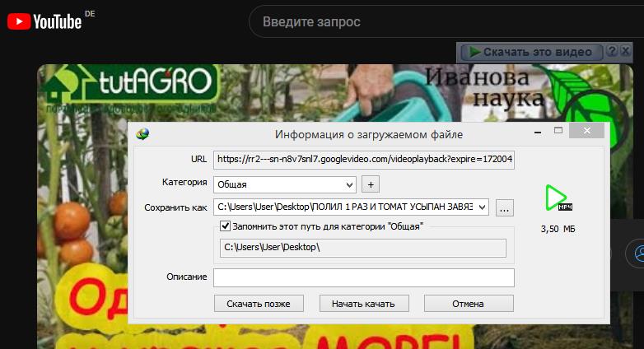Choose 'Скачать позже' button
Screen dimensions: 644x349
pos(259,304)
